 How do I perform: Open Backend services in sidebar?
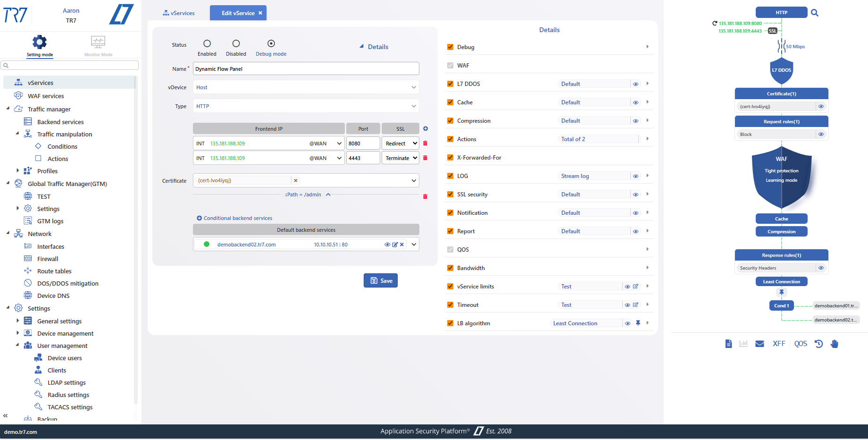coord(60,122)
